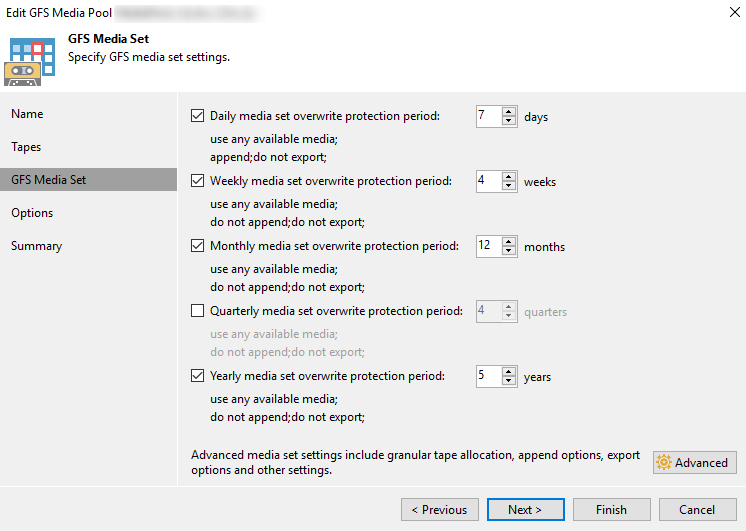Click the monthly period value field
This screenshot has width=746, height=531.
tap(487, 246)
